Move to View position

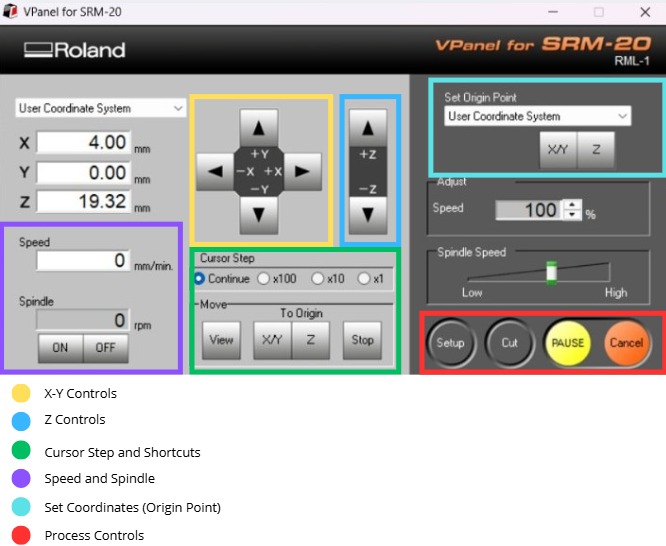(221, 340)
